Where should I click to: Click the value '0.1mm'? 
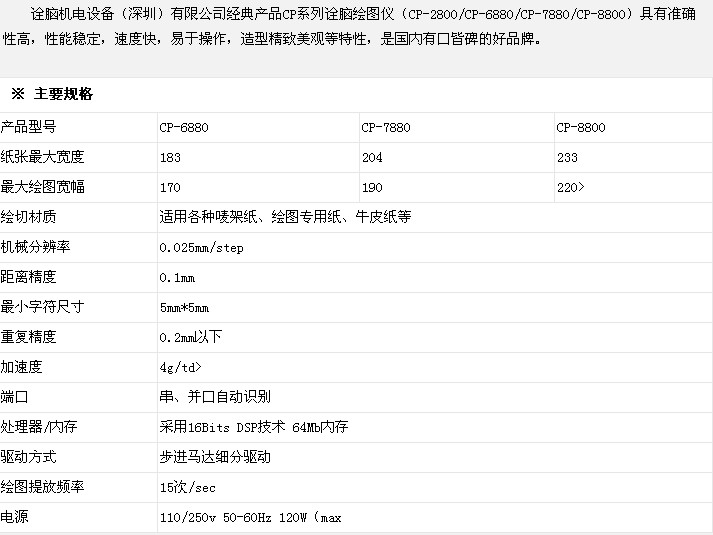177,278
